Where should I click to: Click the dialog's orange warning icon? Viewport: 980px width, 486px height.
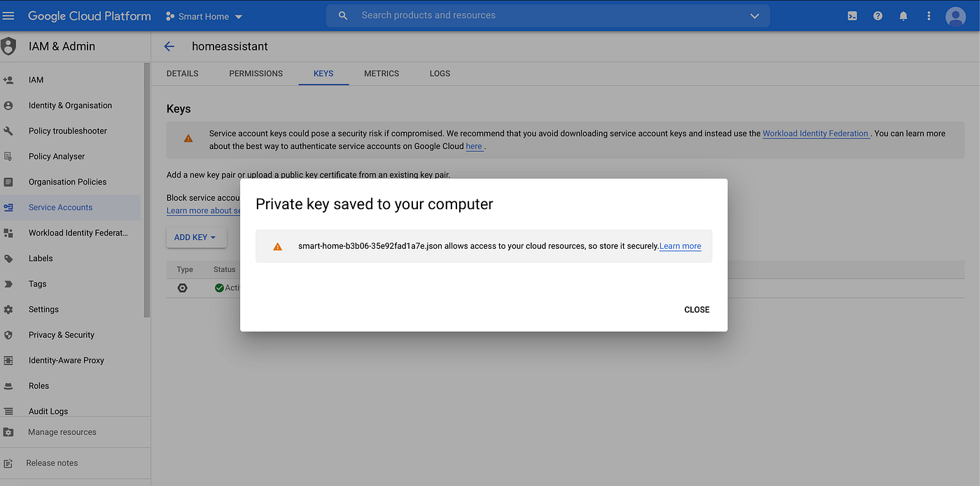pos(278,246)
